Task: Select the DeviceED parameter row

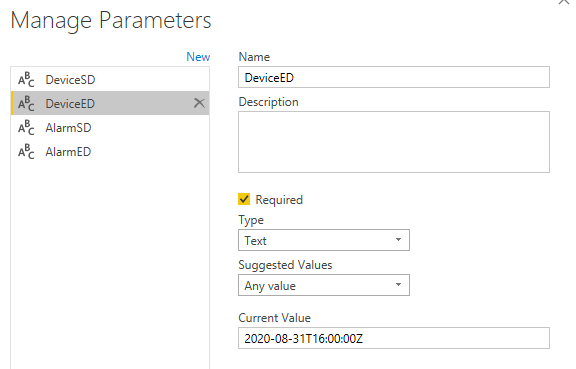Action: coord(110,103)
